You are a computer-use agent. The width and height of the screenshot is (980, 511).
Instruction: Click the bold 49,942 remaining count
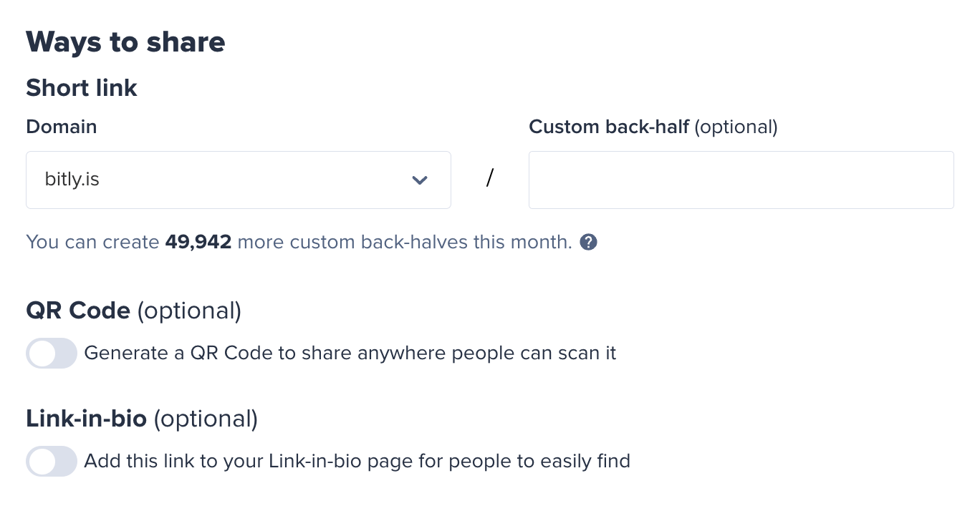[x=198, y=243]
